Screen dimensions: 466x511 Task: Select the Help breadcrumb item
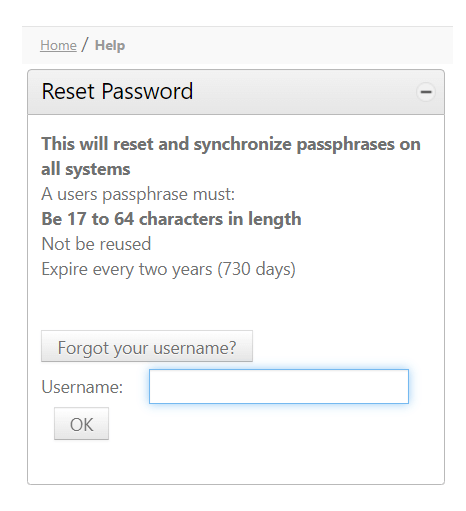coord(110,45)
